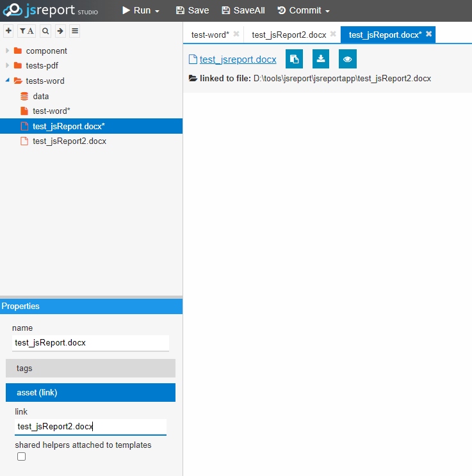Select test_jsReport2.docx in entity tree
The height and width of the screenshot is (476, 472).
pyautogui.click(x=69, y=141)
